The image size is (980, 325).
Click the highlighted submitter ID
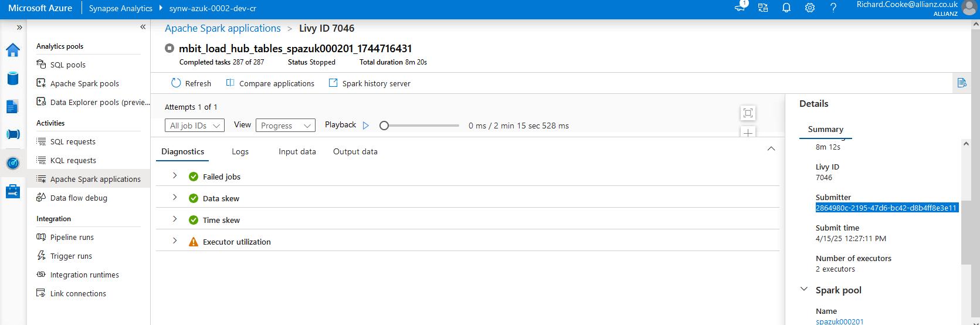click(x=886, y=208)
